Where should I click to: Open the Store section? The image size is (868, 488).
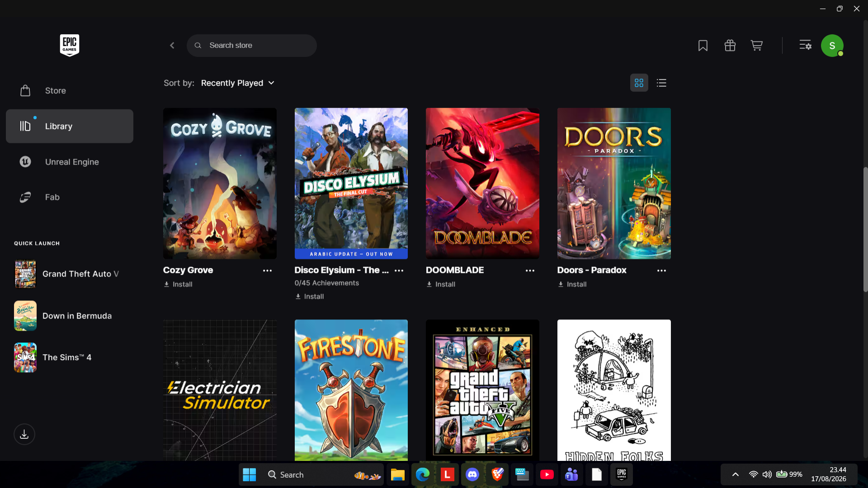pos(70,91)
